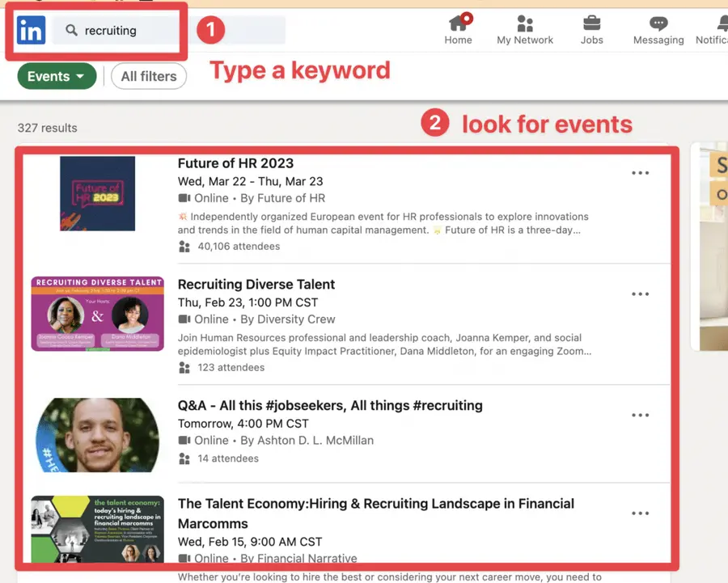Image resolution: width=728 pixels, height=583 pixels.
Task: Open more options for the Q&A event
Action: pyautogui.click(x=640, y=415)
